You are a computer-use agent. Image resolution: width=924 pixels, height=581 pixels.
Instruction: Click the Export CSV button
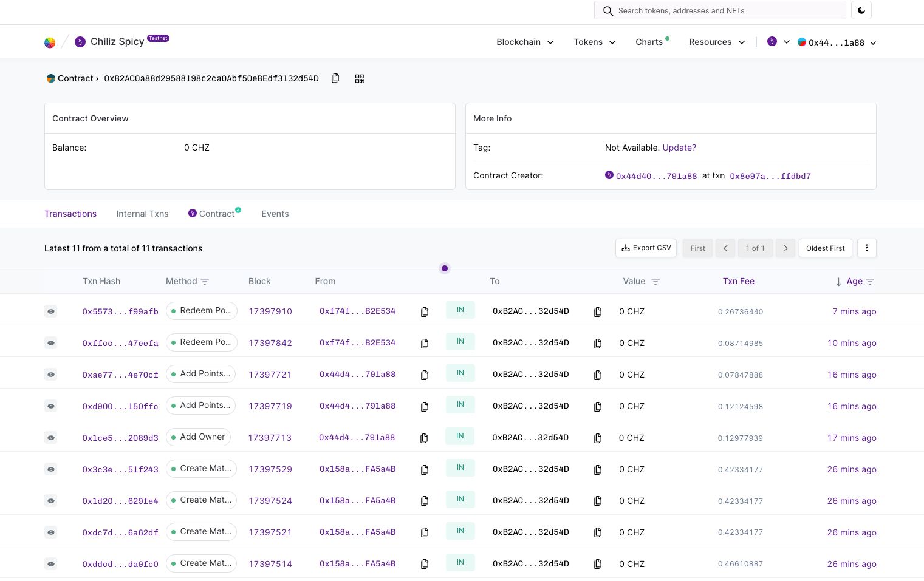646,248
